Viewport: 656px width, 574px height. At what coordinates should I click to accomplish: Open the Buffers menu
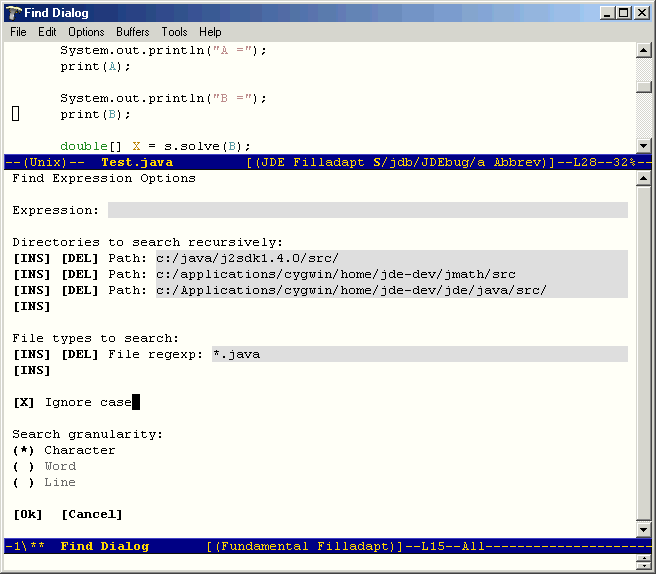pyautogui.click(x=132, y=32)
